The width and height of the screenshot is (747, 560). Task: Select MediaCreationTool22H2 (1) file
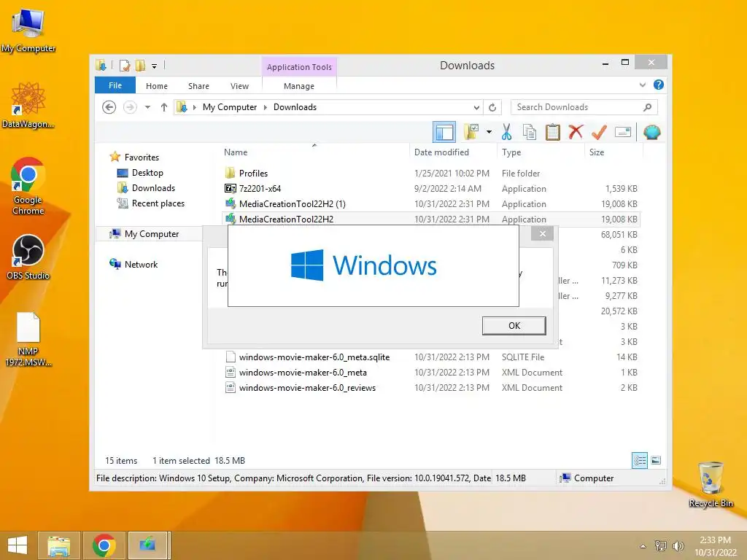pos(431,204)
